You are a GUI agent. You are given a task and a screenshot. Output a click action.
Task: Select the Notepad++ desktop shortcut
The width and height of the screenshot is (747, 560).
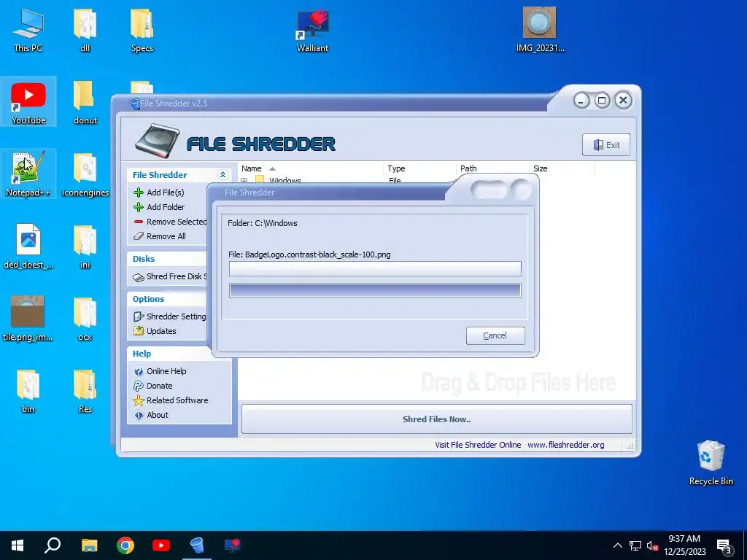coord(28,174)
